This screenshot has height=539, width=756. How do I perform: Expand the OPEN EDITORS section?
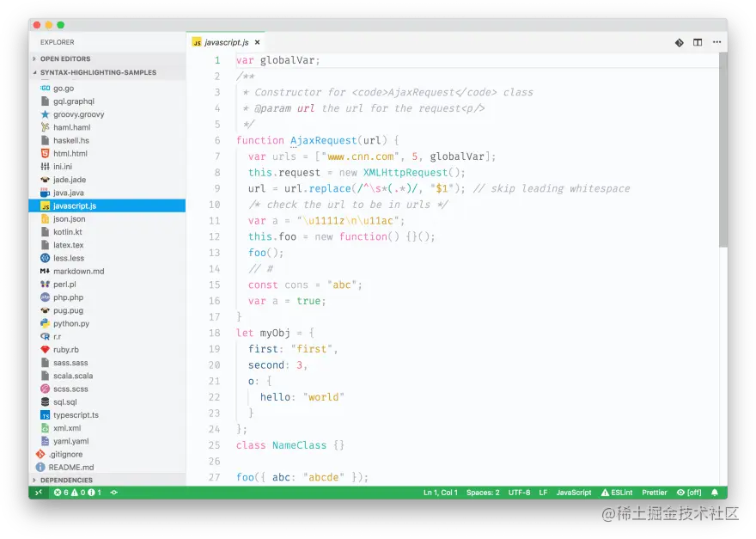(x=107, y=58)
